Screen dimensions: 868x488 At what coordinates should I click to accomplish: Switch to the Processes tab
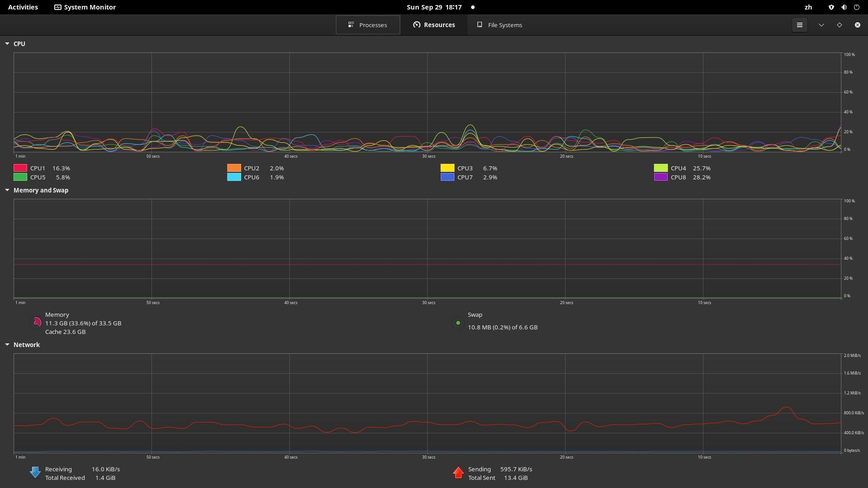(x=368, y=25)
